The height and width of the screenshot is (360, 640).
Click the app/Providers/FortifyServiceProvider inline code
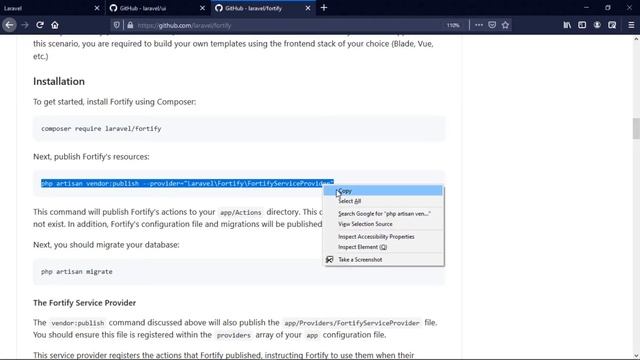pos(352,323)
